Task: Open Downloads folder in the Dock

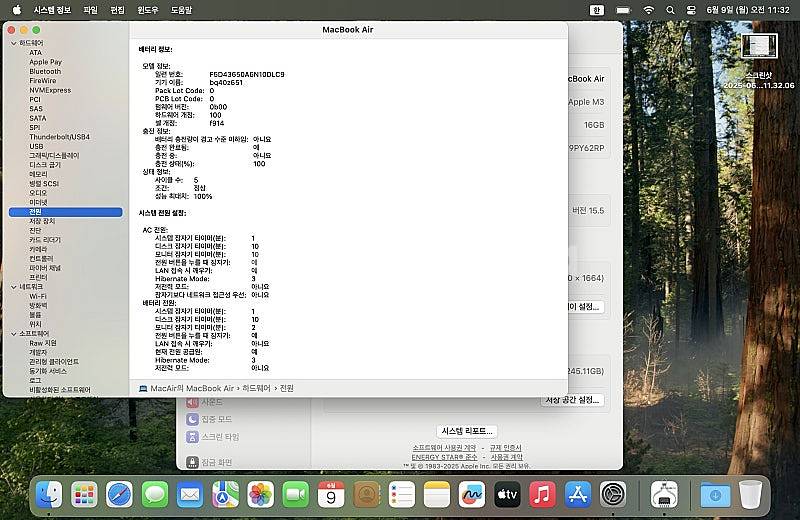Action: (x=715, y=494)
